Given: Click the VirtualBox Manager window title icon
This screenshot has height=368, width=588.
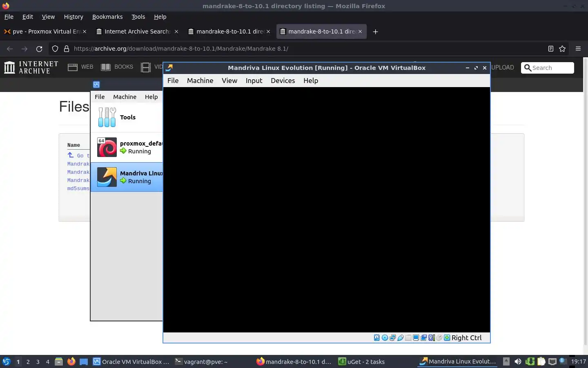Looking at the screenshot, I should click(96, 85).
